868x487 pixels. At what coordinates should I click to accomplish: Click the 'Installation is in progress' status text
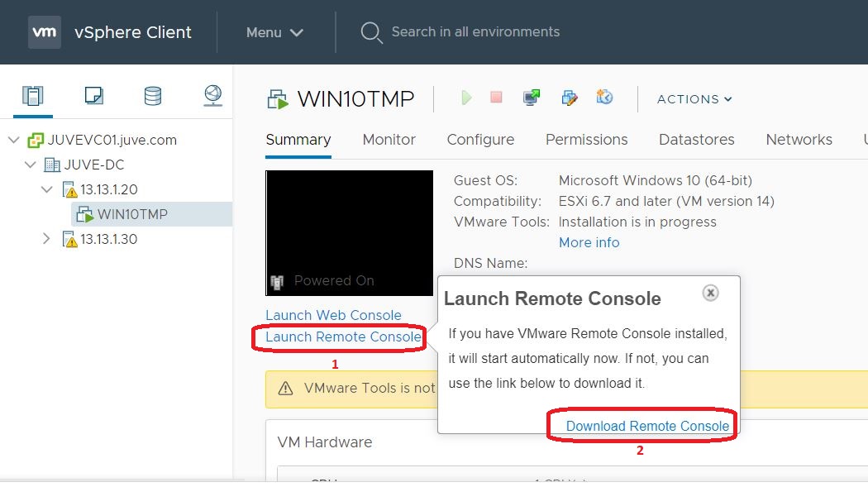click(x=637, y=222)
